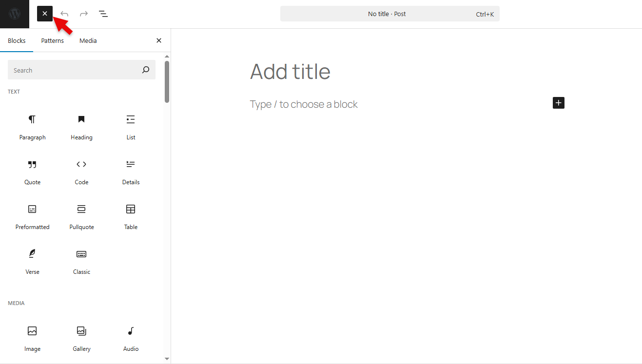Focus the block Search field

81,70
